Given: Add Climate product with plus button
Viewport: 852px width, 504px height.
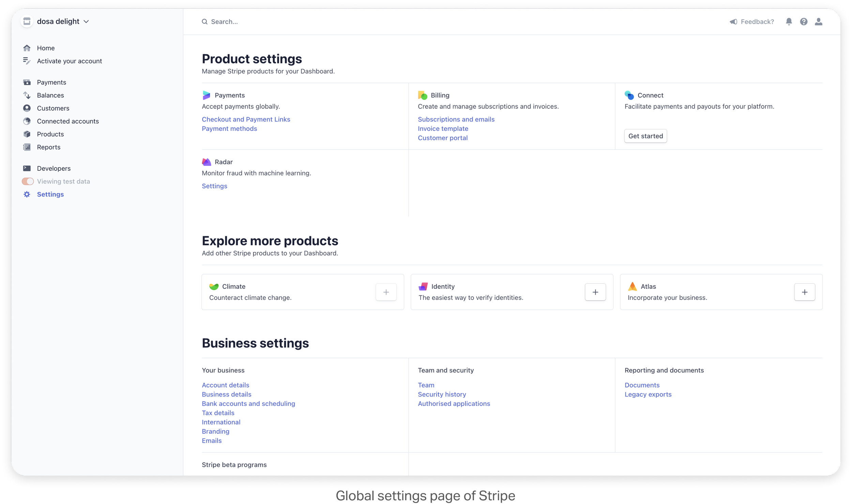Looking at the screenshot, I should (x=386, y=292).
